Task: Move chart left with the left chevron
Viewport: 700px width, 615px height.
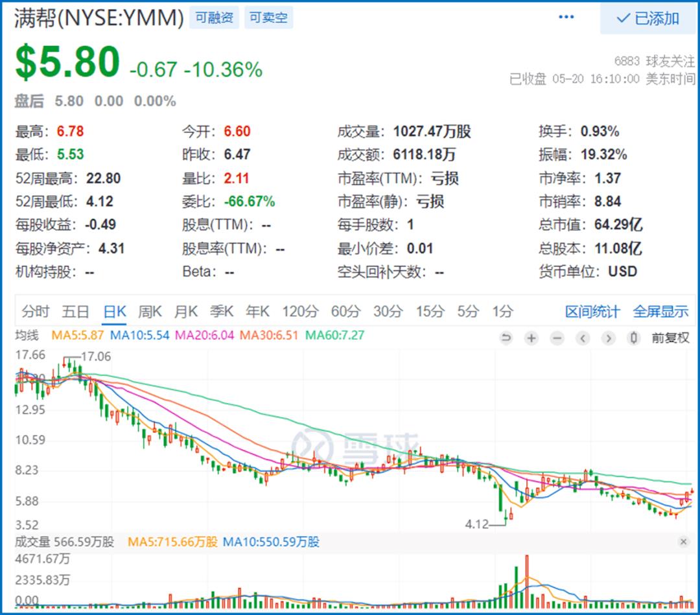Action: click(x=583, y=338)
